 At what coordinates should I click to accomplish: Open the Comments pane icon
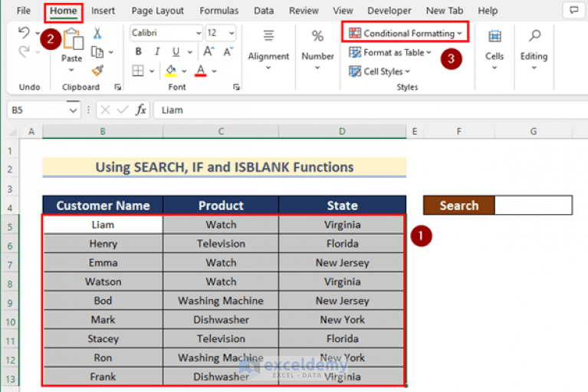pos(574,10)
